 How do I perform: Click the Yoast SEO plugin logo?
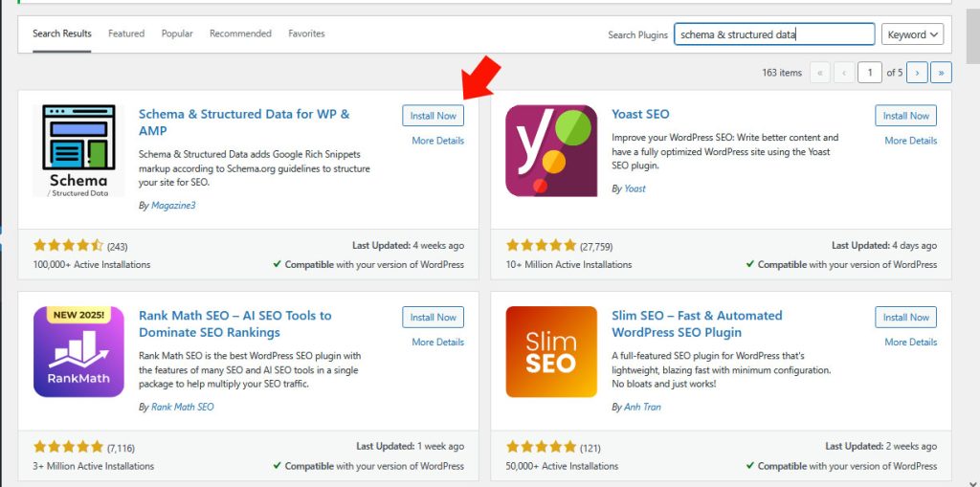coord(551,150)
